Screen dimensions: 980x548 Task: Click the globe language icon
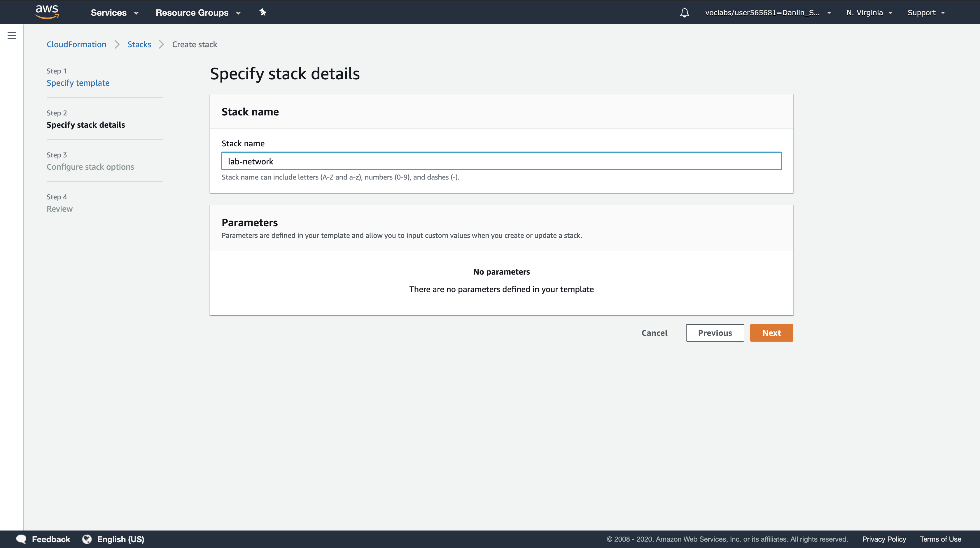coord(87,539)
